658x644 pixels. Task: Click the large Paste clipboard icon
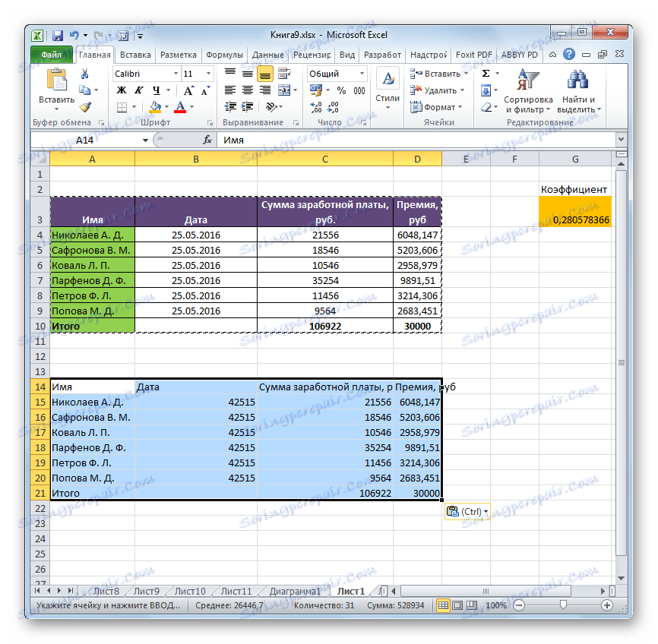[x=57, y=80]
